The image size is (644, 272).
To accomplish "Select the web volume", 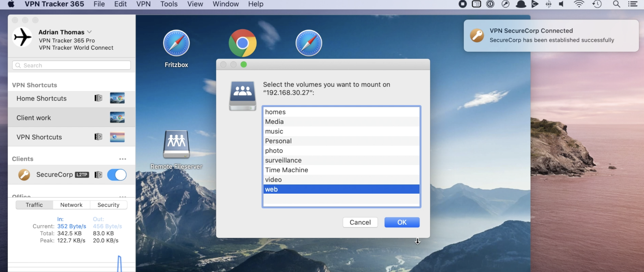I will coord(341,189).
